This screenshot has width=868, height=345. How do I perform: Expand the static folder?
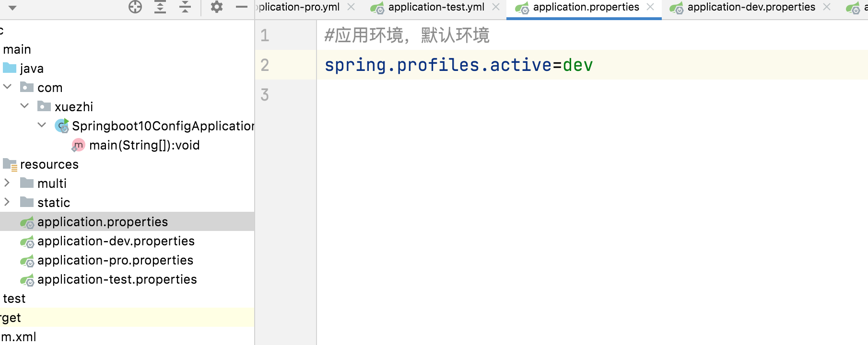(x=7, y=202)
